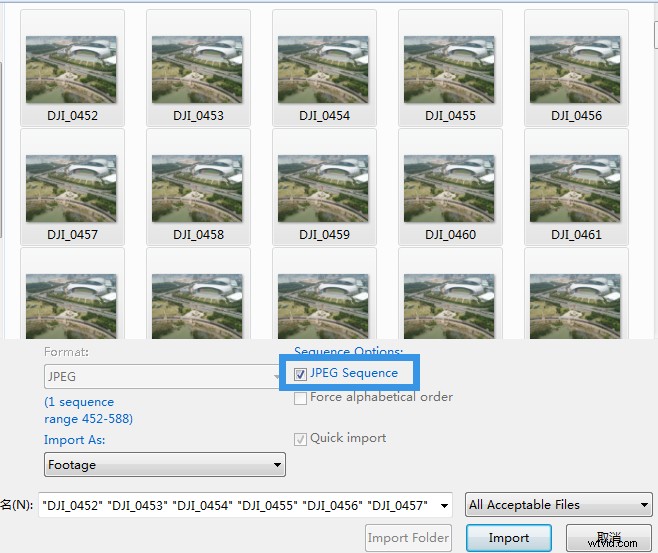Screen dimensions: 658x553
Task: Click the DJI_0452 file name label
Action: click(x=72, y=115)
